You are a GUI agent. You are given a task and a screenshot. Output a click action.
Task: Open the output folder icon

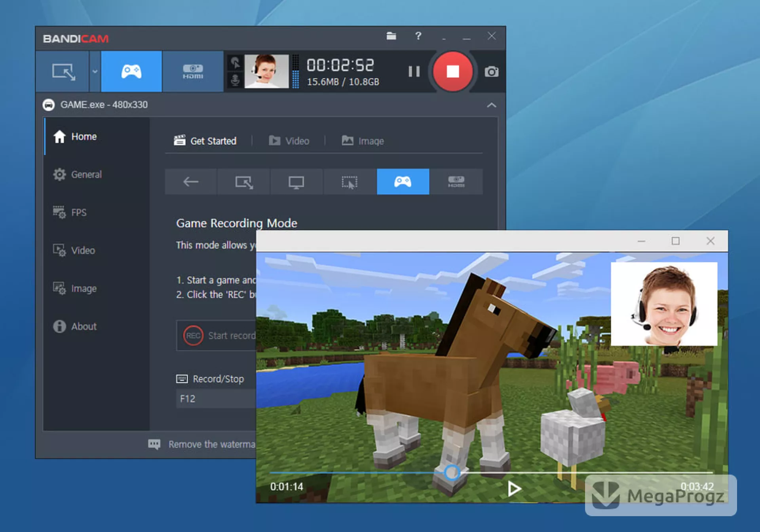[x=391, y=36]
